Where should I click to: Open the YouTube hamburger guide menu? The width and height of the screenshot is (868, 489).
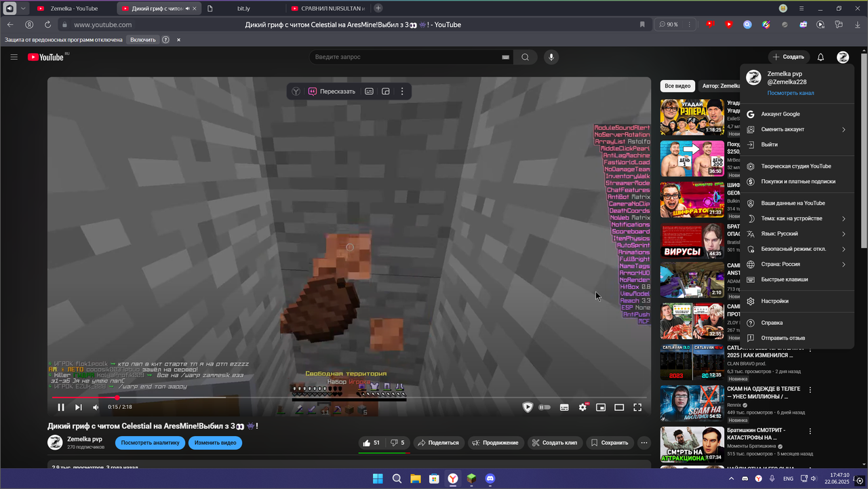tap(14, 57)
